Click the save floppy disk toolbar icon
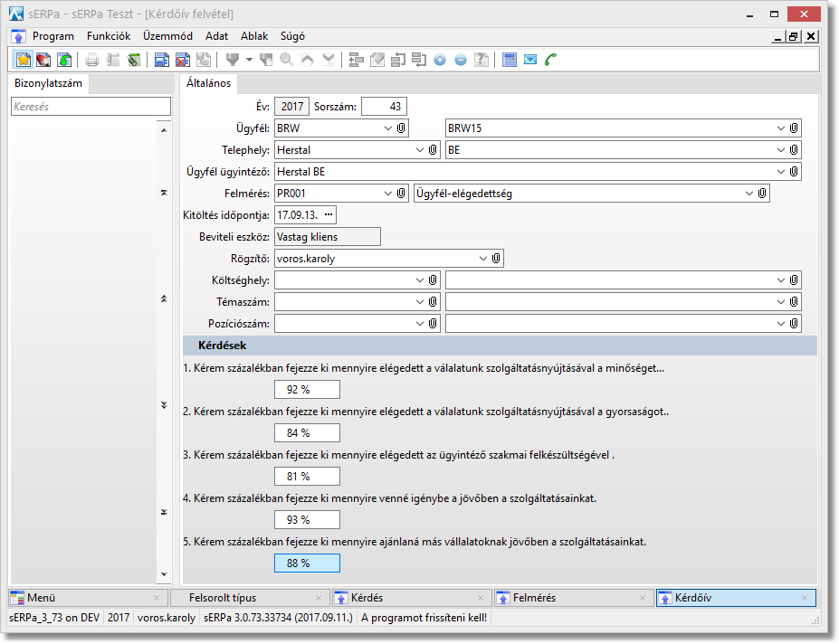Viewport: 839px width, 644px height. (161, 60)
